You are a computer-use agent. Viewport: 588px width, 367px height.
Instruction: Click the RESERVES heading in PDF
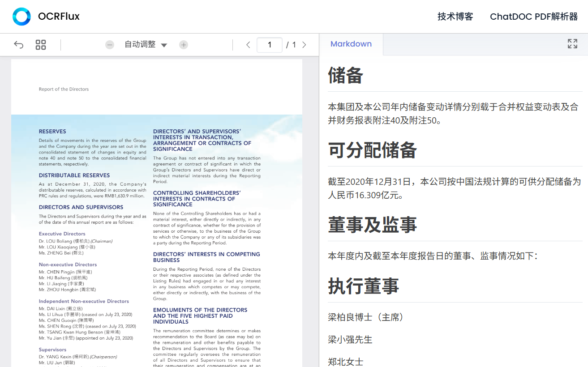coord(52,132)
